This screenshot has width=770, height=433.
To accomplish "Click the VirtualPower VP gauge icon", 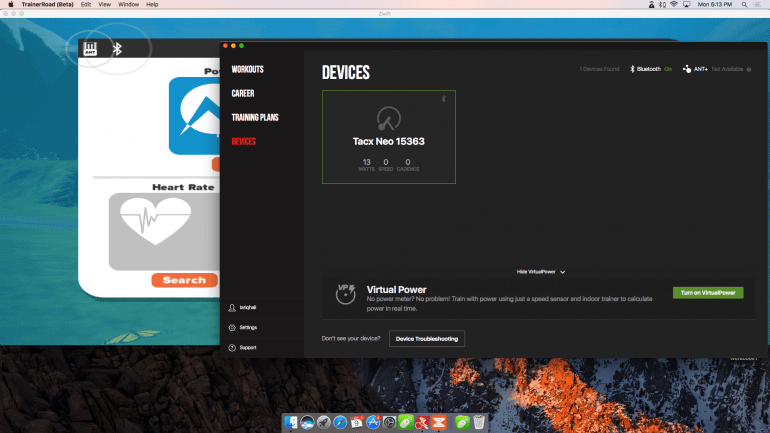I will pos(346,294).
